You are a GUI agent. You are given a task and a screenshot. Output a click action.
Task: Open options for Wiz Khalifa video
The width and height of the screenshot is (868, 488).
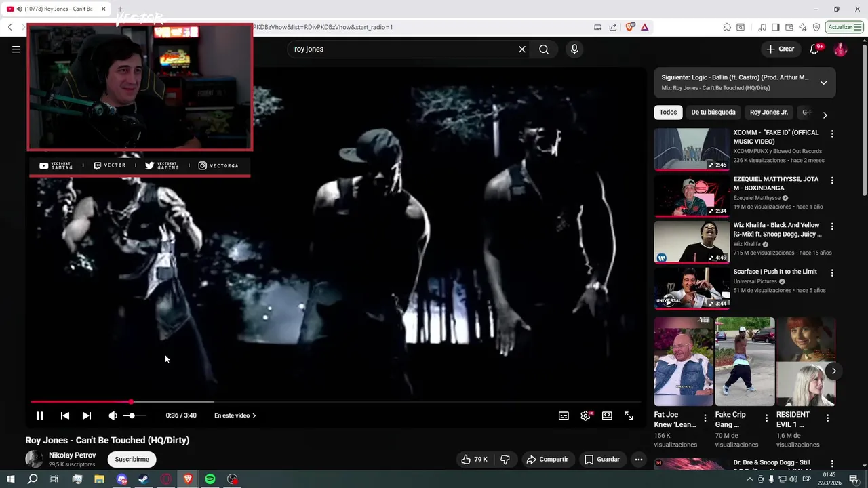coord(832,226)
